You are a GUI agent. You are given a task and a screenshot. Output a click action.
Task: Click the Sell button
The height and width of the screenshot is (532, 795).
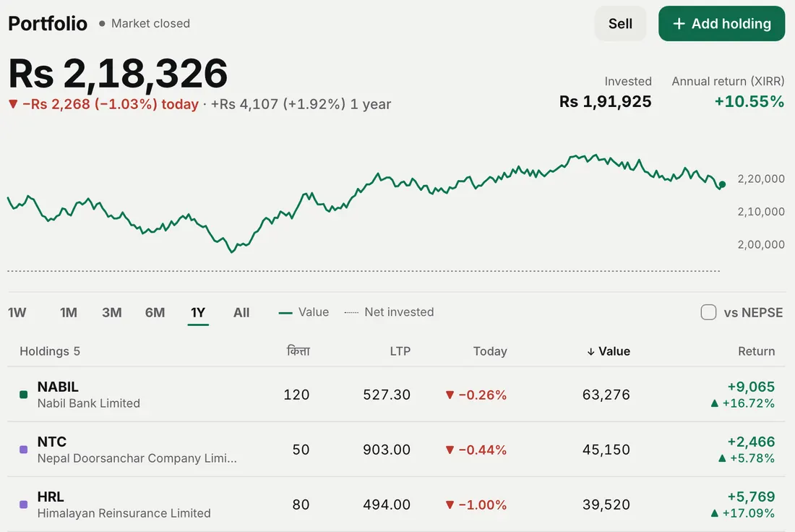coord(620,23)
